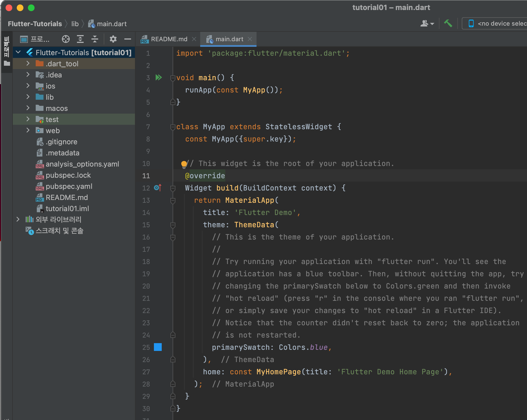The image size is (527, 420).
Task: Open the code with me user menu
Action: [427, 24]
